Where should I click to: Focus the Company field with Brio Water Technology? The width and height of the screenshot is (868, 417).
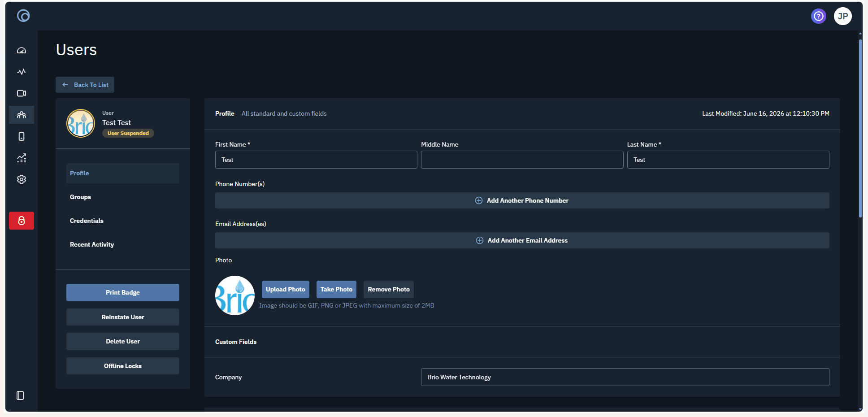point(625,377)
